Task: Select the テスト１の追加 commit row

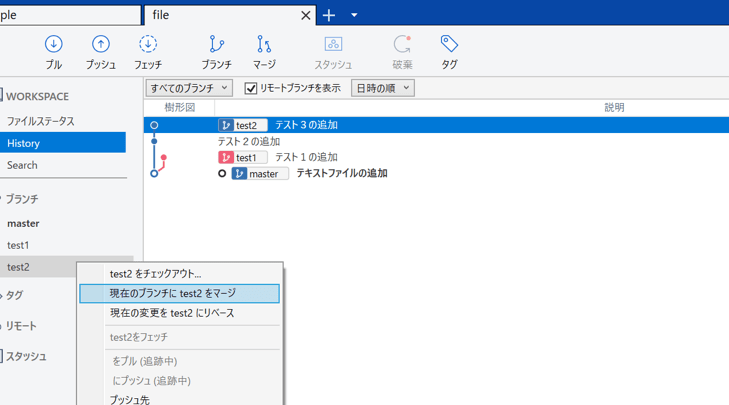Action: [x=306, y=157]
